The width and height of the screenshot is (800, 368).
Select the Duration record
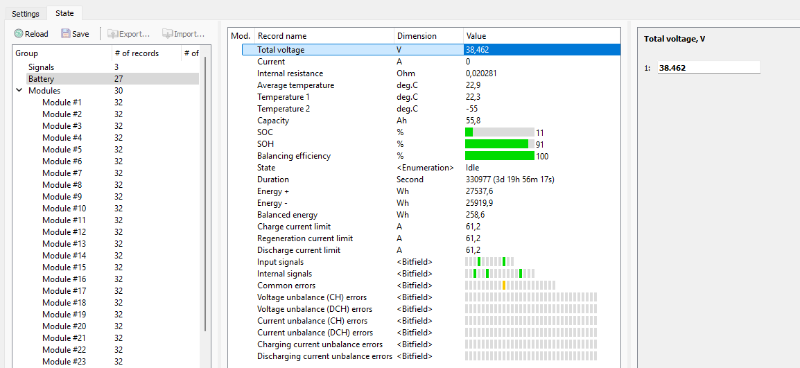click(x=431, y=179)
